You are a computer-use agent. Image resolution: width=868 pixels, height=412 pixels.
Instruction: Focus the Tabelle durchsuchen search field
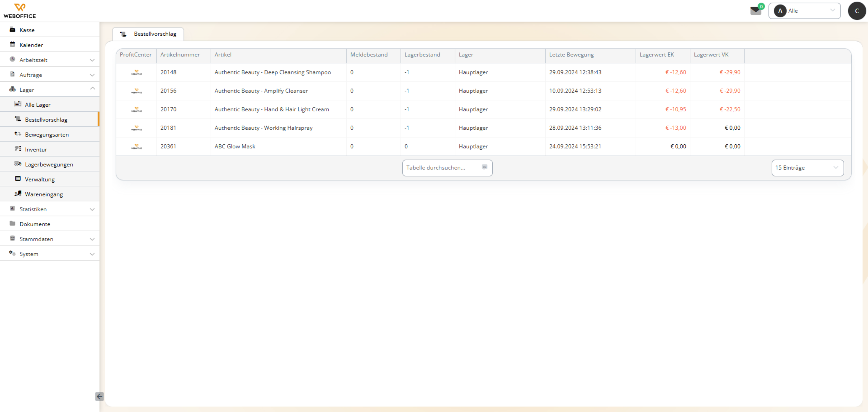tap(447, 168)
